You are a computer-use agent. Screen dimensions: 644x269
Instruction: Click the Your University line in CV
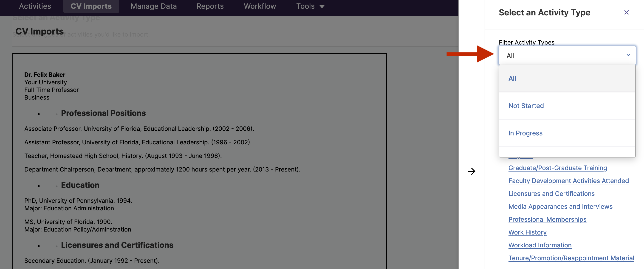click(x=45, y=82)
